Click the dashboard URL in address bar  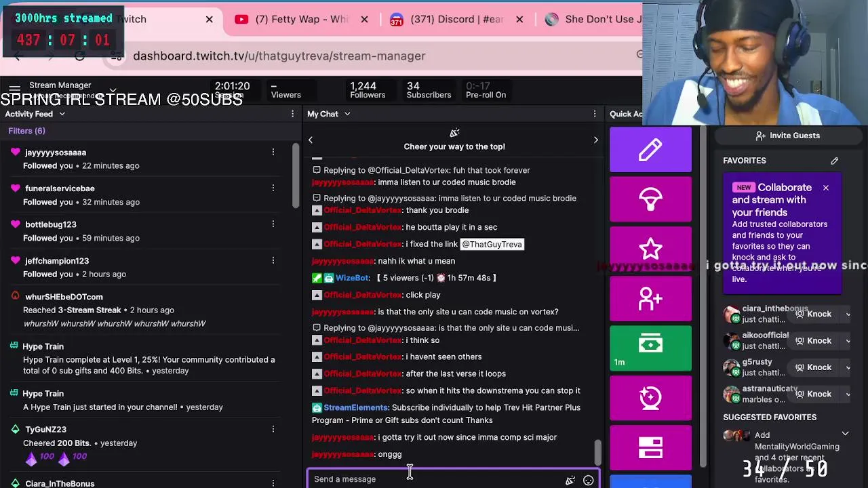(279, 56)
